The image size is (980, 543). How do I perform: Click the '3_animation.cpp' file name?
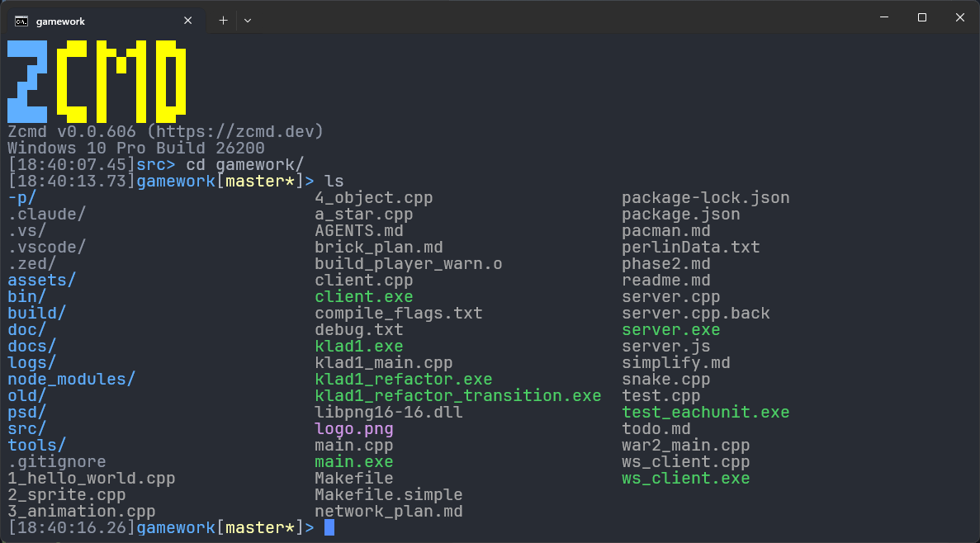pos(81,511)
